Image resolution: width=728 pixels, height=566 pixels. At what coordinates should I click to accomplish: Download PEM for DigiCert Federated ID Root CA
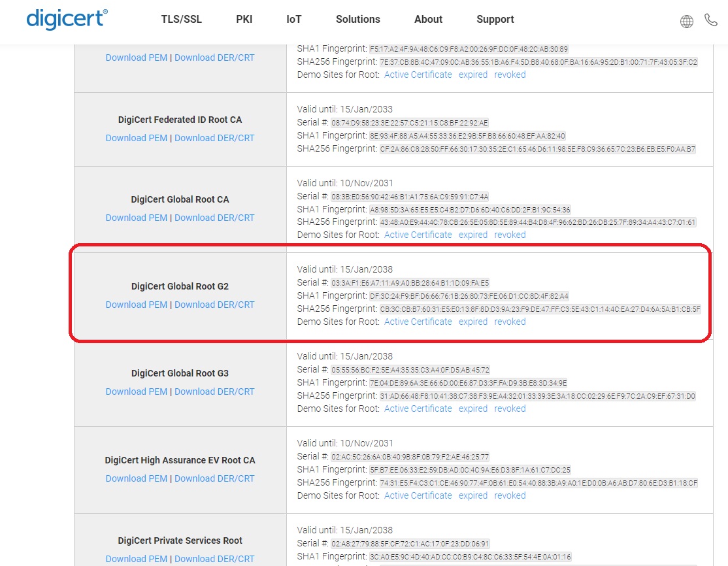(x=137, y=138)
